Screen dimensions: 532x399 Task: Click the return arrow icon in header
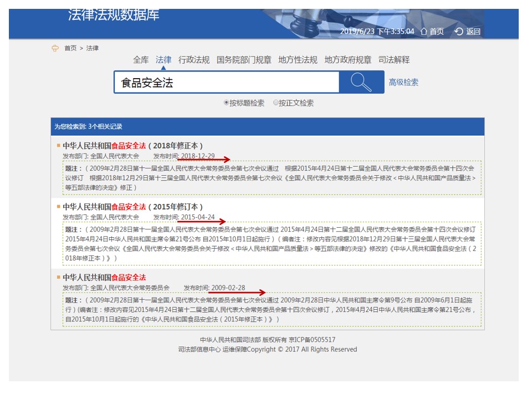(x=458, y=32)
